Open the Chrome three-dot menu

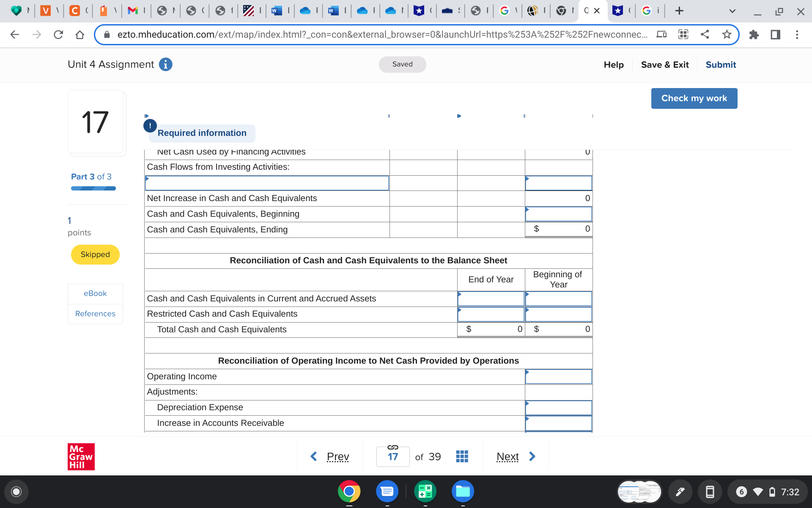click(797, 35)
